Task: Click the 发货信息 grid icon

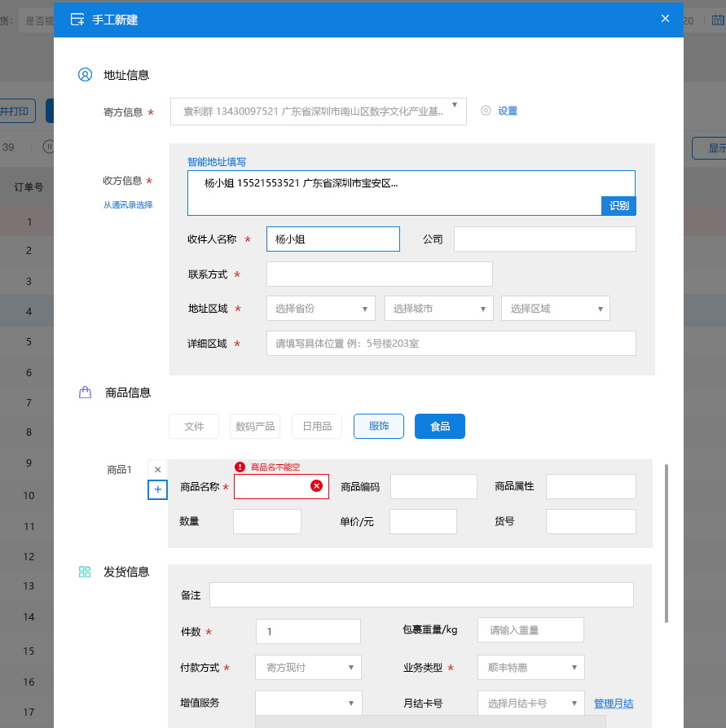Action: [x=85, y=572]
